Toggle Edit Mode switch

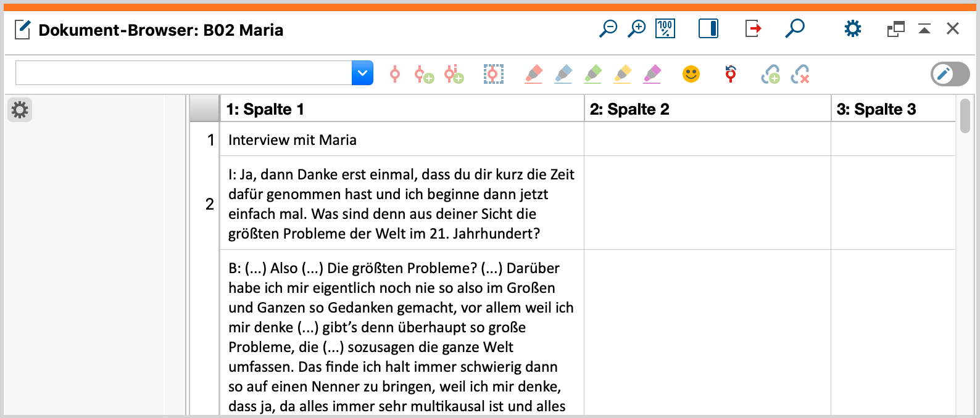[x=950, y=75]
